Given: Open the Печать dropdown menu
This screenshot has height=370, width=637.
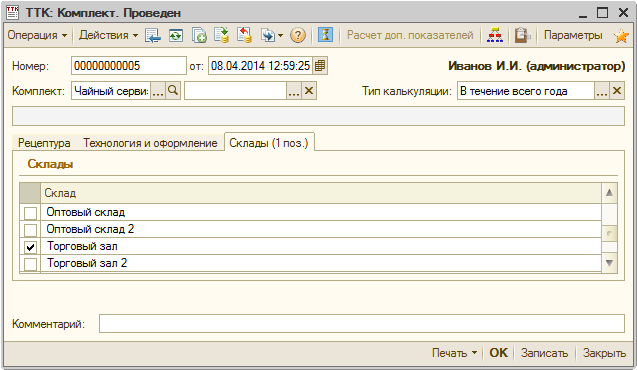Looking at the screenshot, I should coord(454,353).
